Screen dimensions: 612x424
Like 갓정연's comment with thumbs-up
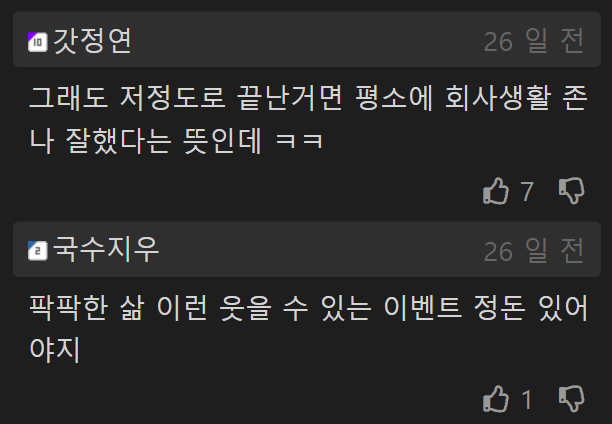click(496, 191)
